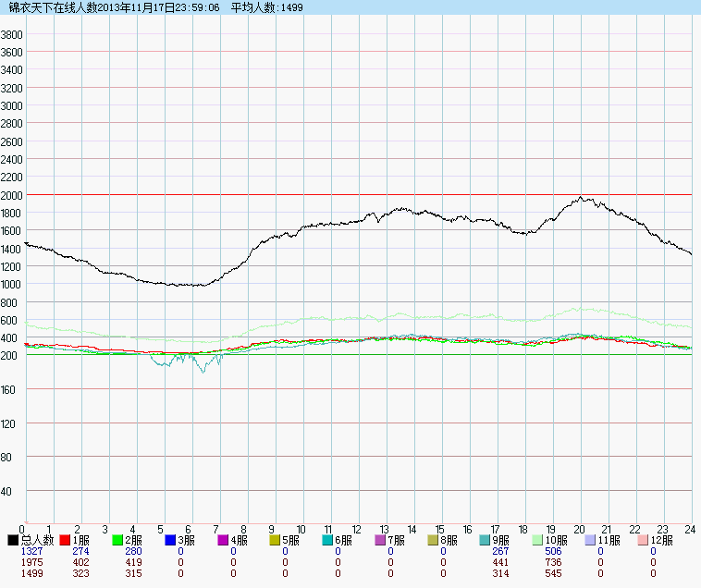Click the 2000 label on the Y axis
The height and width of the screenshot is (588, 701).
(x=12, y=195)
